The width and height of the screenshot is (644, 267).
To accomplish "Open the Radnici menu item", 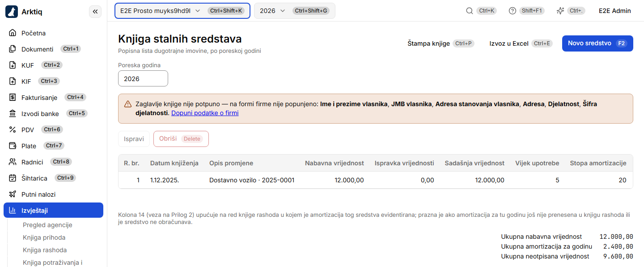I will (53, 162).
